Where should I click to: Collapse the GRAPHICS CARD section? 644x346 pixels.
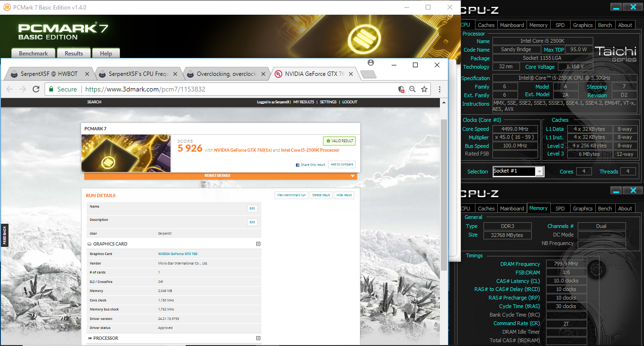tap(258, 244)
